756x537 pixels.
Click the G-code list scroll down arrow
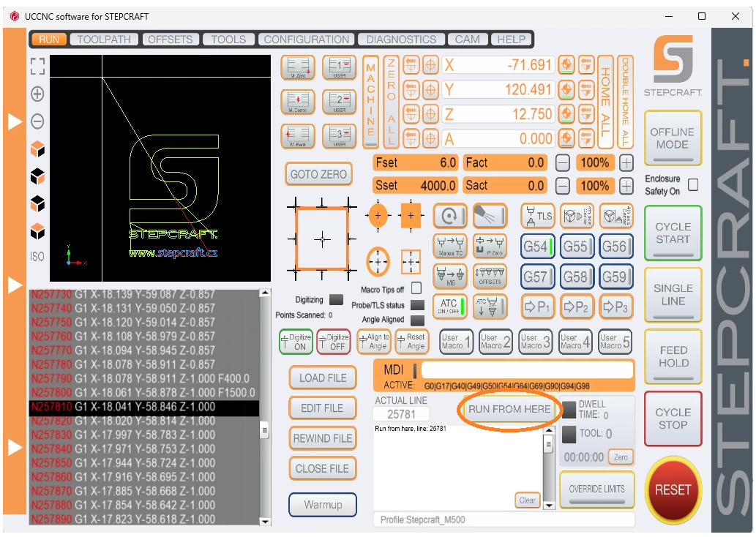[265, 521]
